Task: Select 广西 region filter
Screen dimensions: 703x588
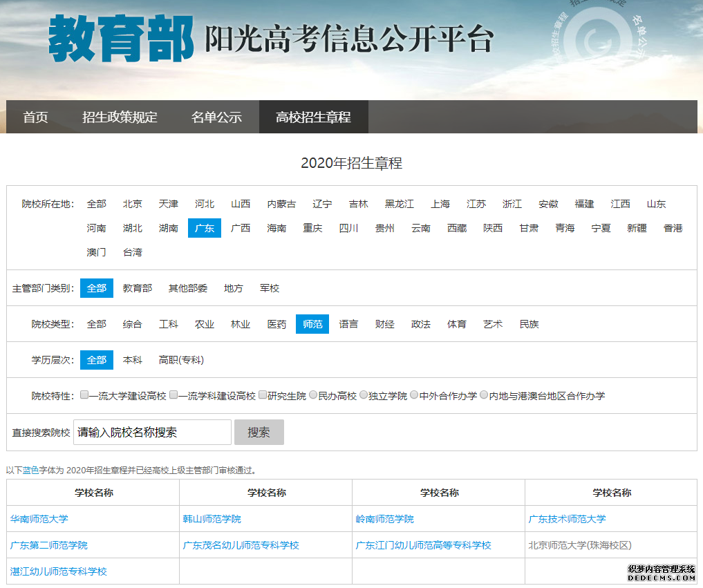Action: click(241, 228)
